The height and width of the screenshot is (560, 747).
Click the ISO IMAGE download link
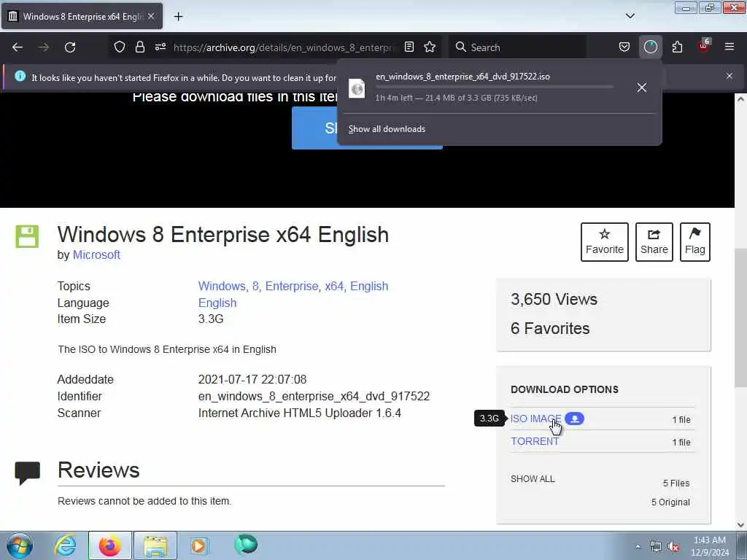535,419
